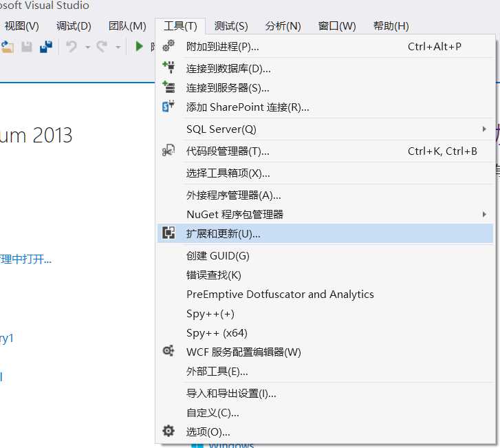500x448 pixels.
Task: Launch Spy++ (x64)
Action: point(325,333)
